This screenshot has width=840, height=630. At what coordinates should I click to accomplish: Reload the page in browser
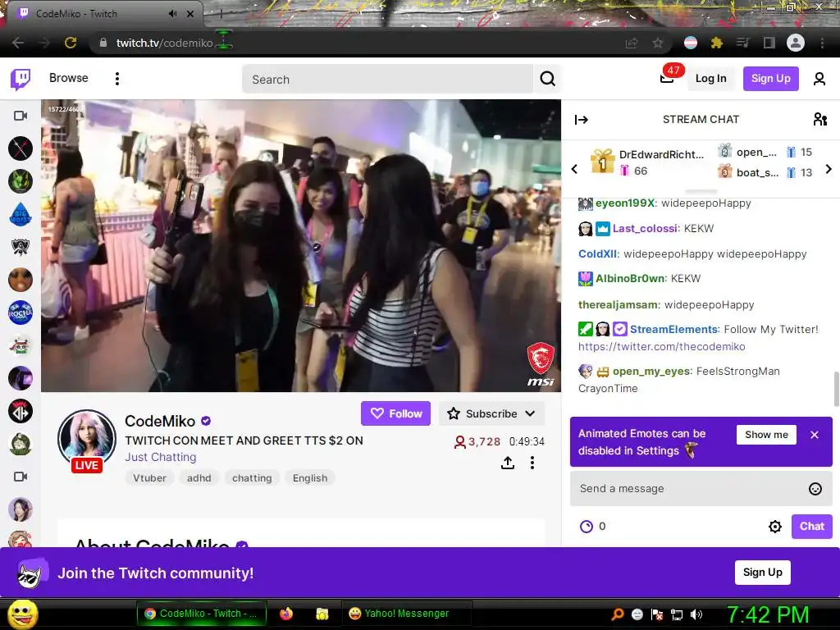coord(71,43)
